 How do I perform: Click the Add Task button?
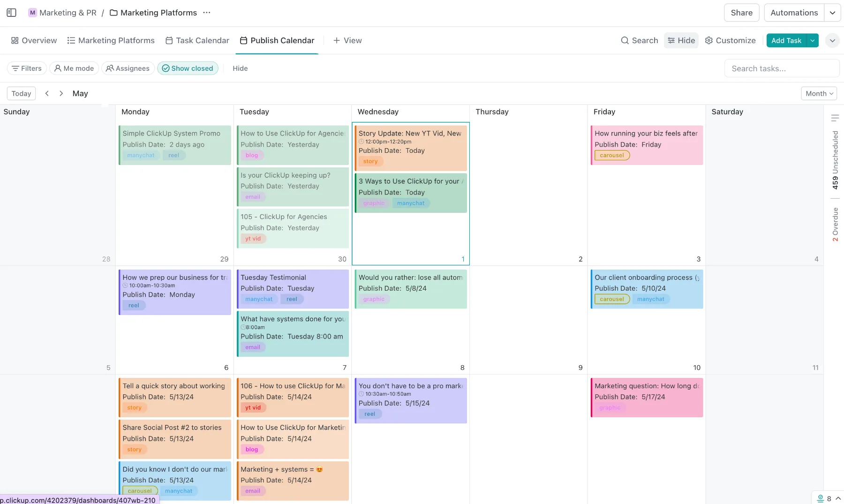786,40
